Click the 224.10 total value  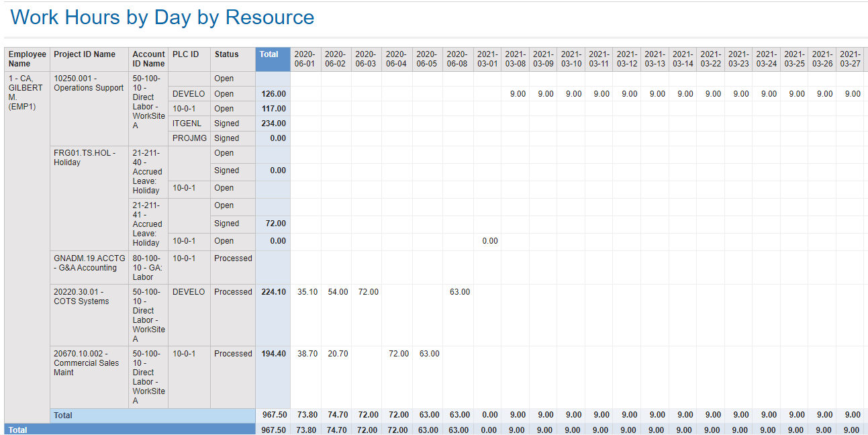tap(273, 292)
